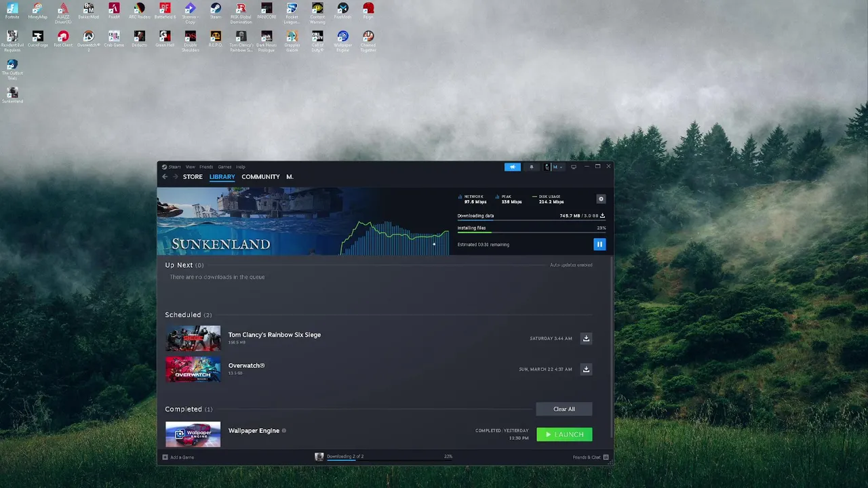Select Call of Duty desktop shortcut
868x488 pixels.
click(x=317, y=41)
